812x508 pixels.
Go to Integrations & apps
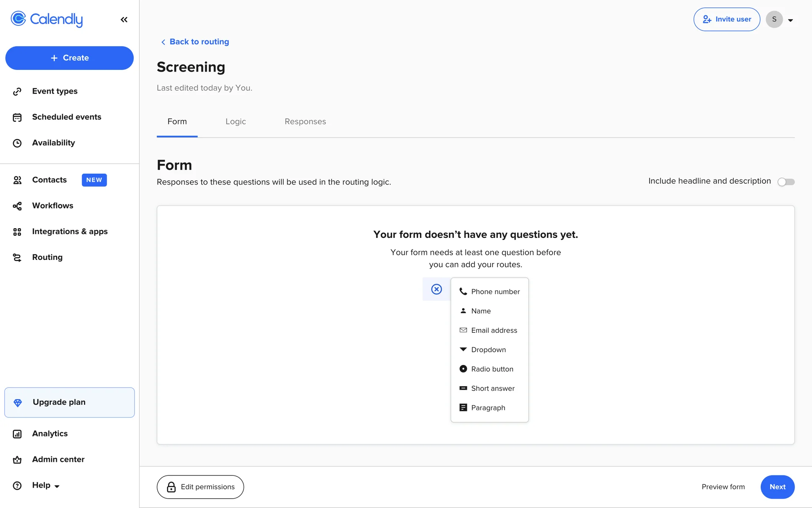pyautogui.click(x=70, y=232)
